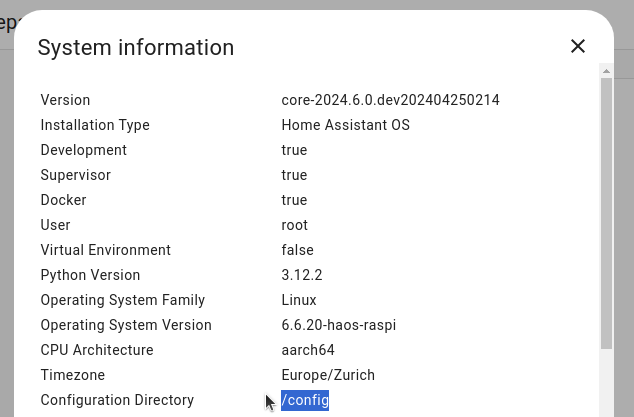The image size is (634, 417).
Task: Select the highlighted /config directory value
Action: point(305,400)
